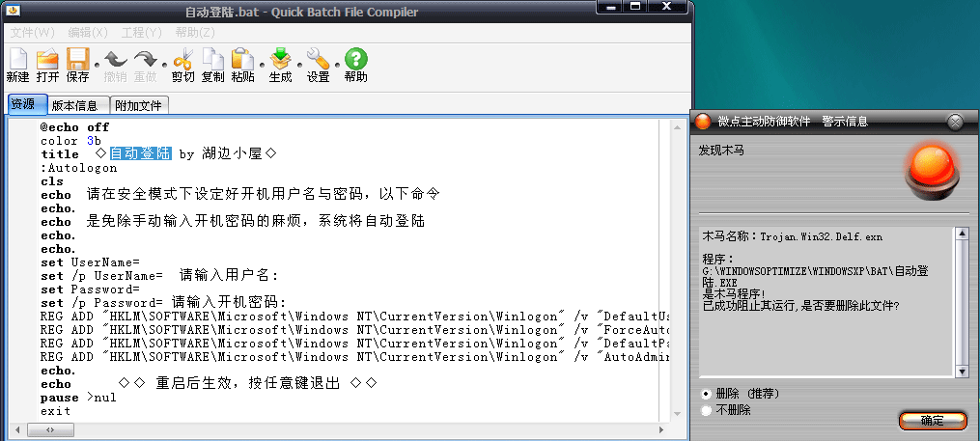Viewport: 980px width, 441px height.
Task: Select the 不删除 radio option
Action: [706, 410]
